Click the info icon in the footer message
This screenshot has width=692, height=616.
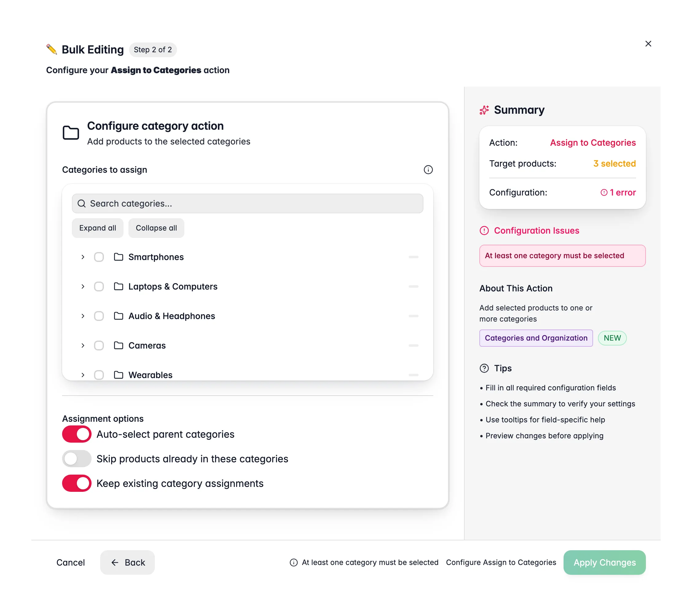click(293, 563)
